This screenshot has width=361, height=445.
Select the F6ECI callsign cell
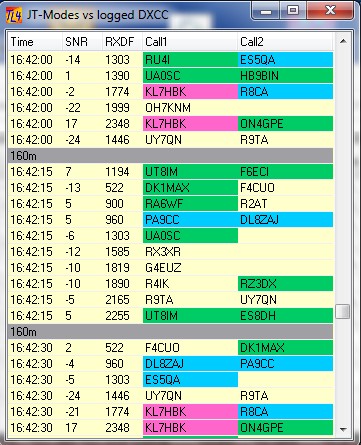coord(285,172)
